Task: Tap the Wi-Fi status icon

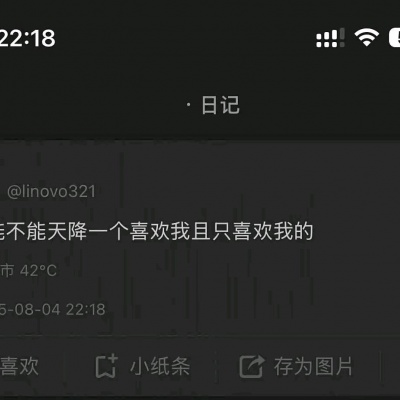Action: coord(366,37)
